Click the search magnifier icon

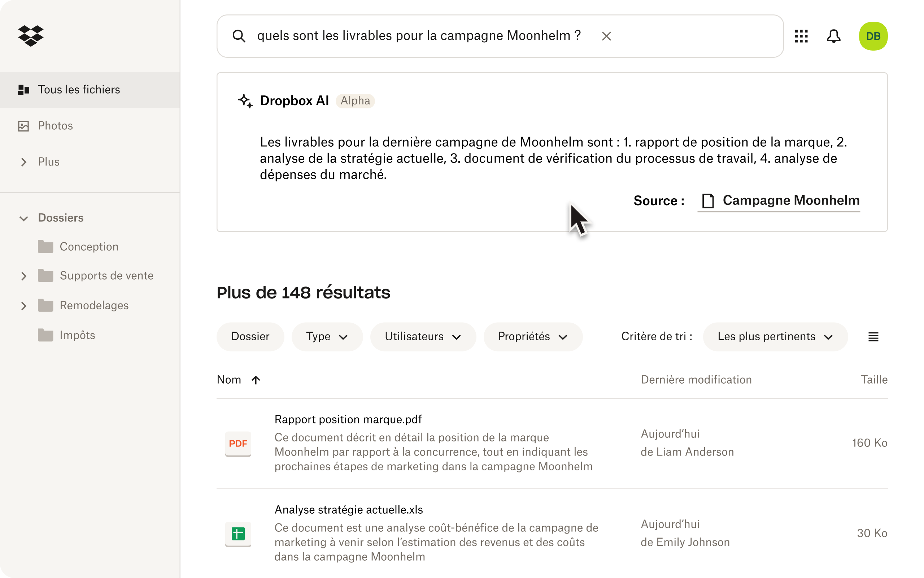[239, 36]
